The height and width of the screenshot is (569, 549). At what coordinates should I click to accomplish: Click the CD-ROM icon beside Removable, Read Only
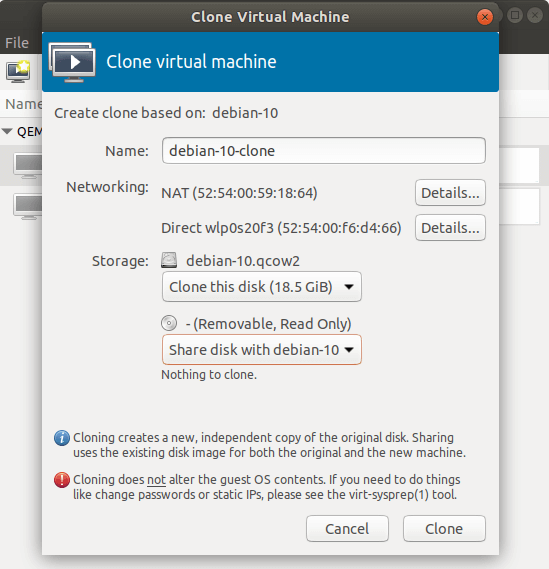tap(169, 323)
